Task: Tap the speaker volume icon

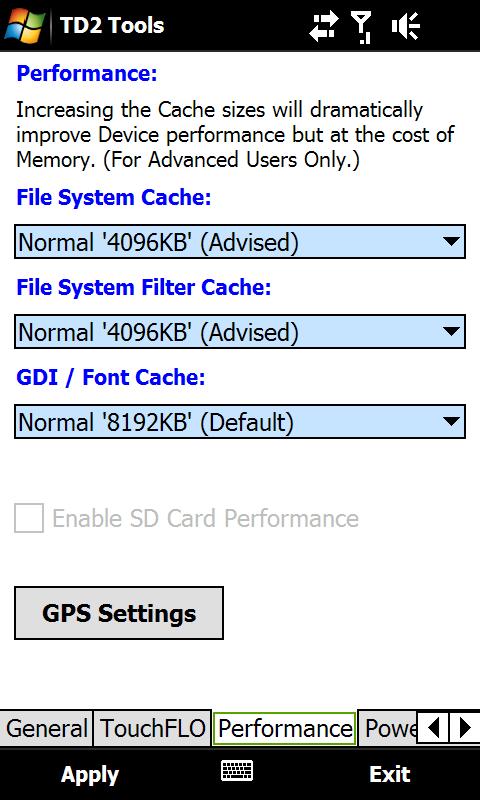Action: (406, 25)
